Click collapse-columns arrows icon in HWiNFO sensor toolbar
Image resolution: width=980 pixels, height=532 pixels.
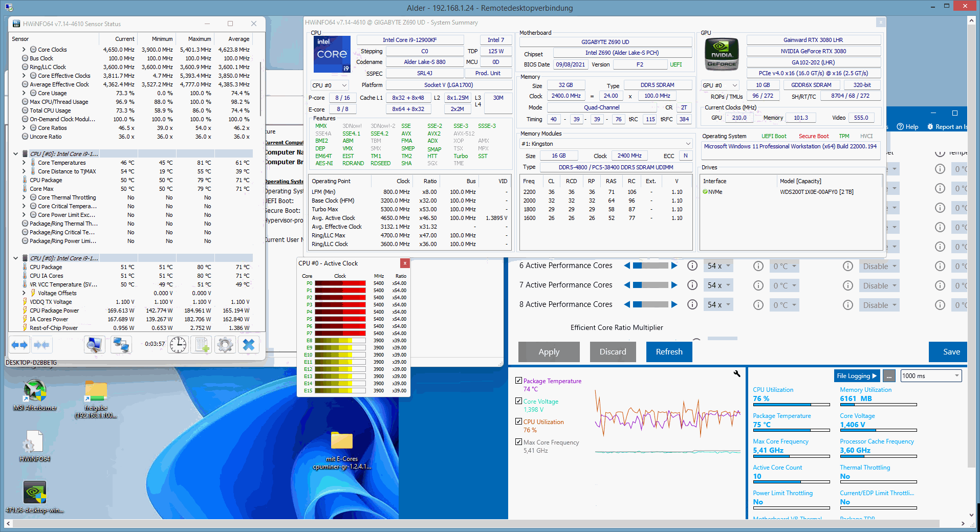42,345
